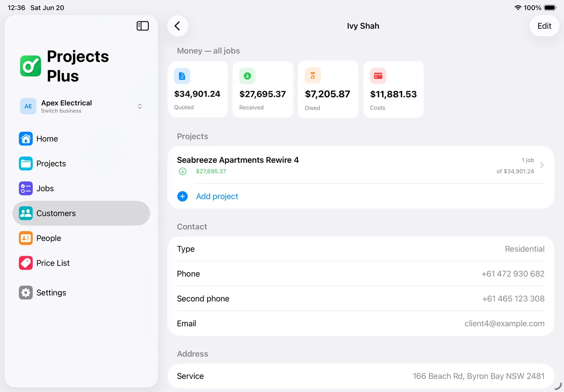Click the "of $34,901.24" project total
The image size is (564, 392).
[515, 171]
